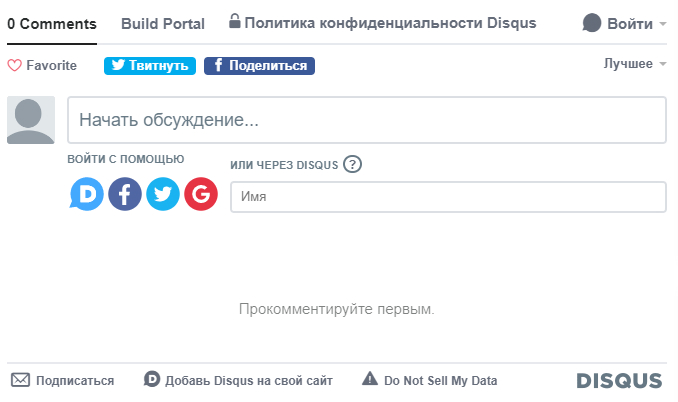Click the Начать обсуждение comment box
678x402 pixels.
tap(367, 120)
